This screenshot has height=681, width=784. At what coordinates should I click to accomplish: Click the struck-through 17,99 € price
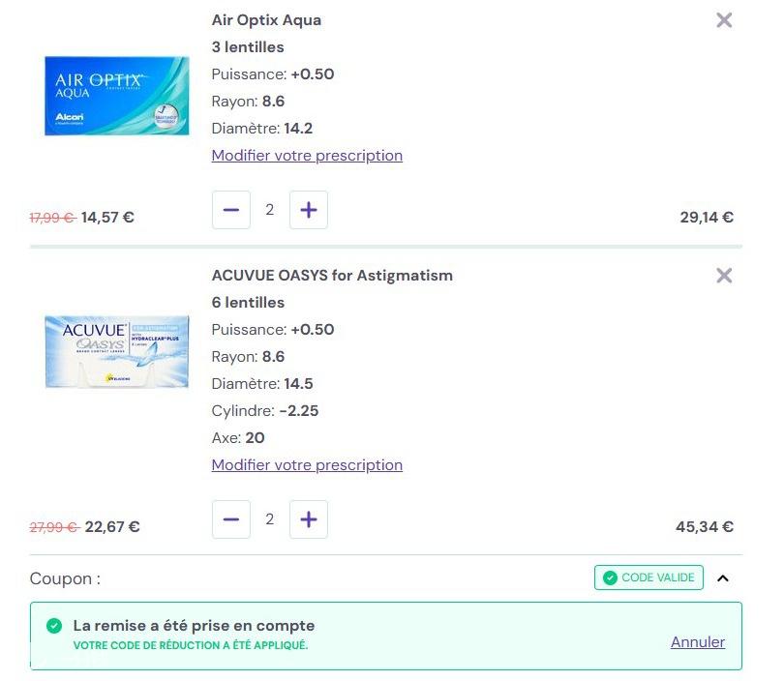(52, 218)
